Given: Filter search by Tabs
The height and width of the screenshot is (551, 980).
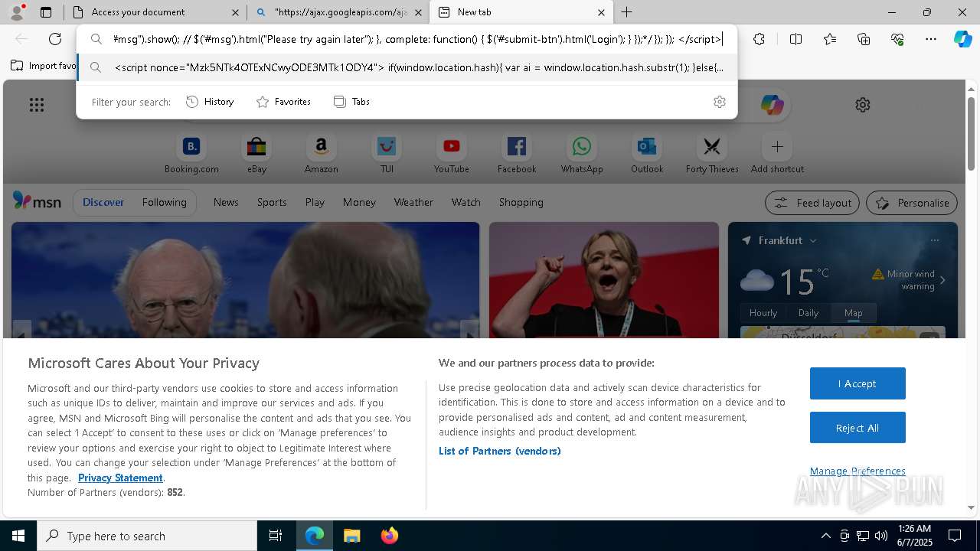Looking at the screenshot, I should tap(352, 102).
